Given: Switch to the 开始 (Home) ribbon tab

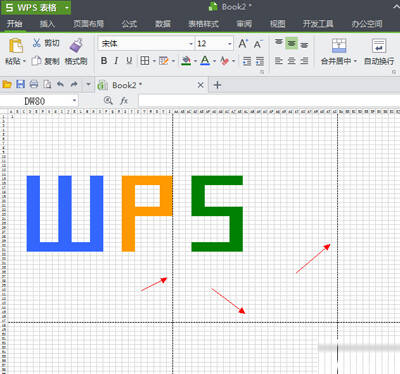Looking at the screenshot, I should (15, 23).
